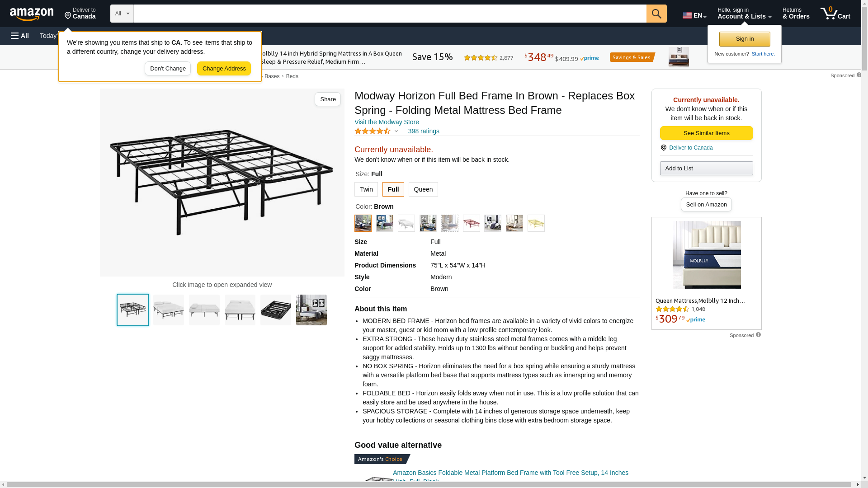Click the star rating icons
Image resolution: width=868 pixels, height=488 pixels.
point(373,131)
